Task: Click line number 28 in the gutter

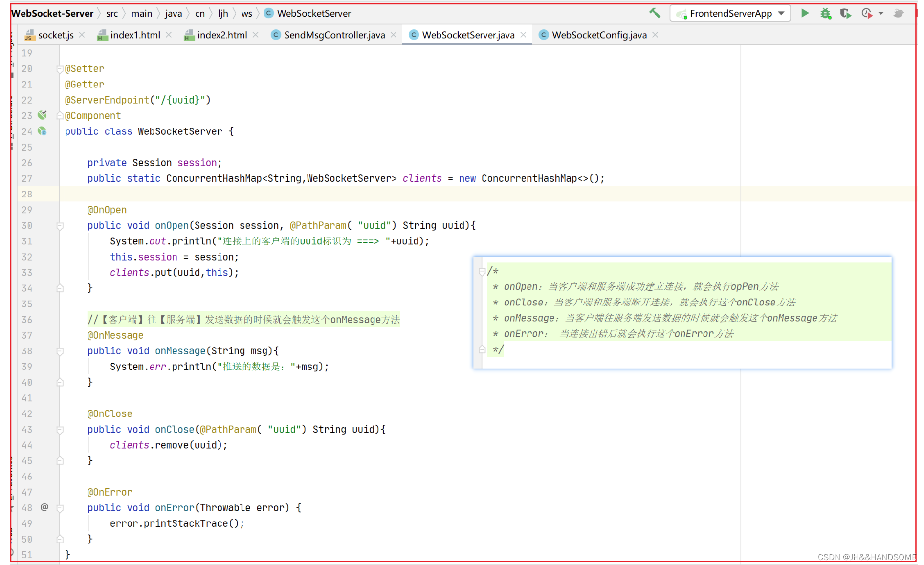Action: point(27,194)
